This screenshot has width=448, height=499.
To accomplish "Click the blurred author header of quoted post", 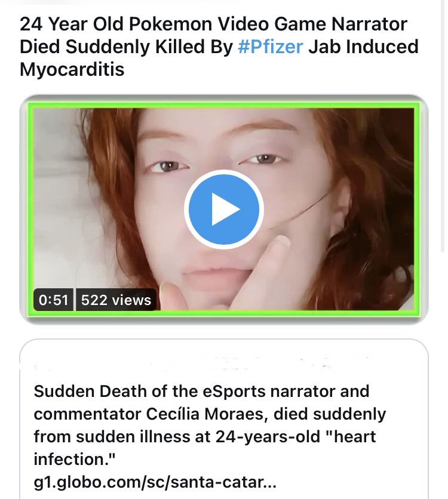I will coord(201,363).
